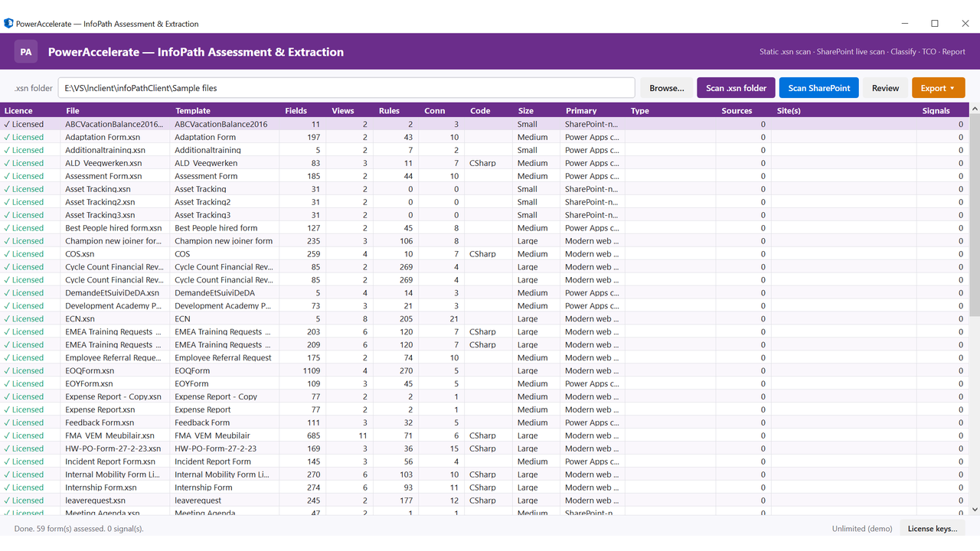Select Asset Tracking2.xsn file
The height and width of the screenshot is (551, 980).
[100, 202]
